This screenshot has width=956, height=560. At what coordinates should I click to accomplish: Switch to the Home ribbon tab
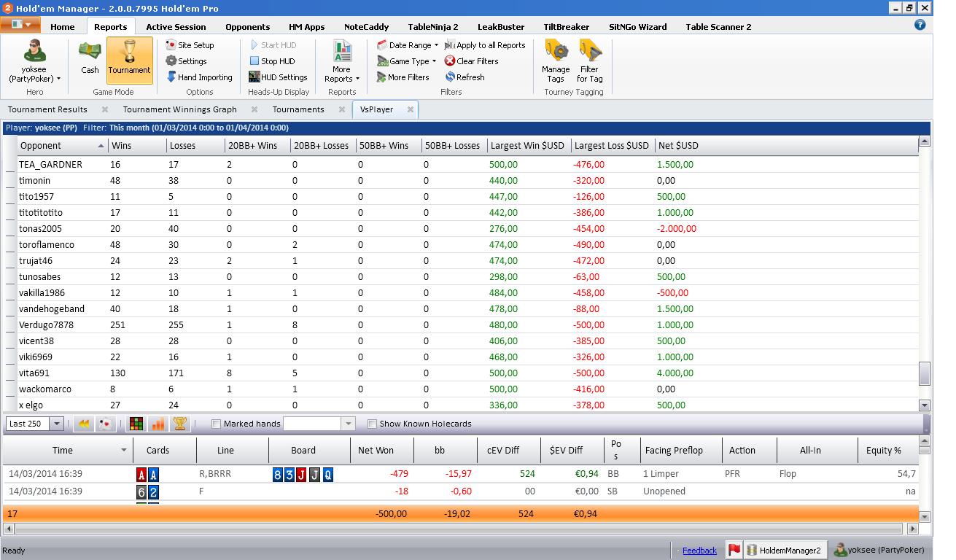tap(63, 27)
